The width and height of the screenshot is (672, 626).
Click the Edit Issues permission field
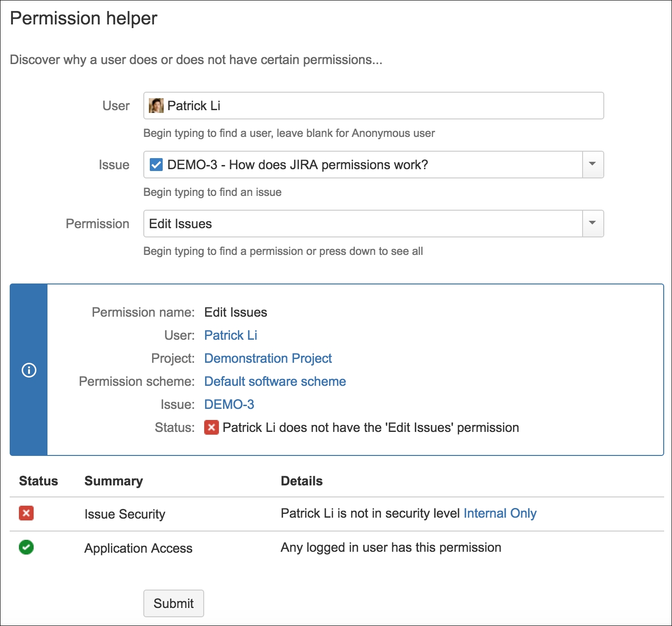coord(363,224)
